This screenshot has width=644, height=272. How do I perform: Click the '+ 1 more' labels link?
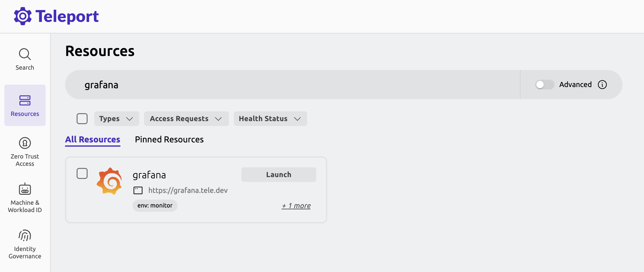pyautogui.click(x=296, y=206)
